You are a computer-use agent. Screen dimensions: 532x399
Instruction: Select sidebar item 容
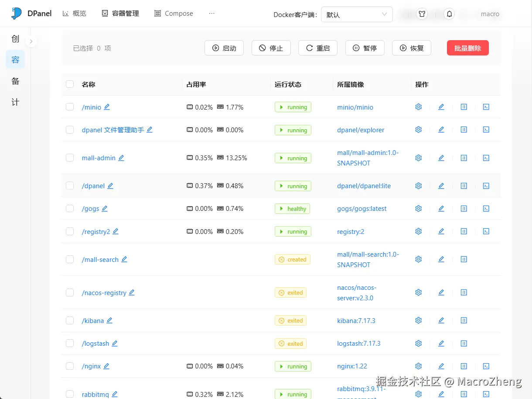coord(15,60)
